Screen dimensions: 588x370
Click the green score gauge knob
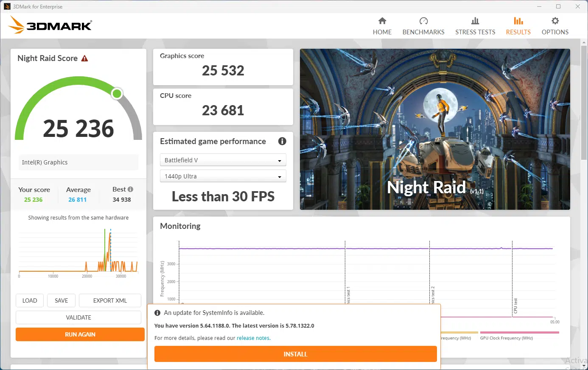click(117, 94)
